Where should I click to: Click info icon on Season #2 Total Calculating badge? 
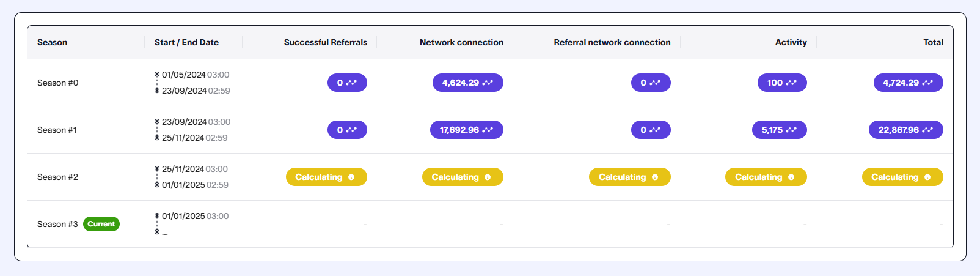tap(927, 177)
